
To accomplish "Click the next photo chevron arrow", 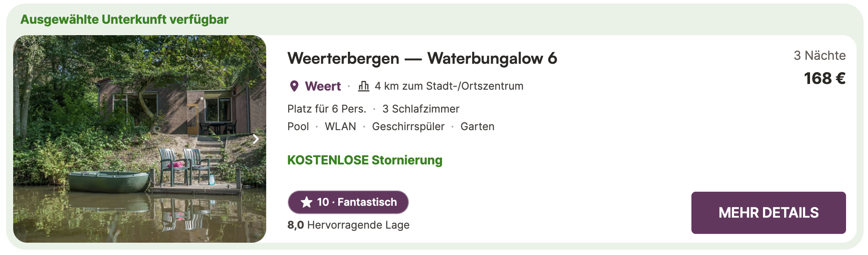I will [x=256, y=139].
